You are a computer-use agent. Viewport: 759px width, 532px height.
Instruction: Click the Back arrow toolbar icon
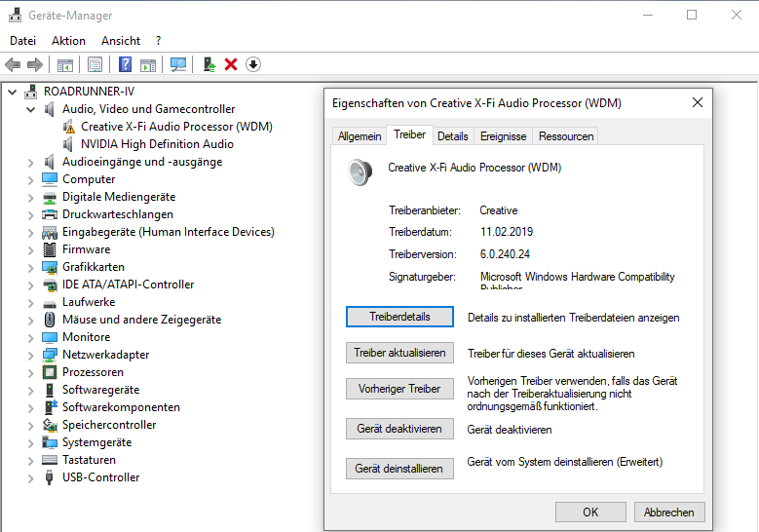tap(13, 64)
